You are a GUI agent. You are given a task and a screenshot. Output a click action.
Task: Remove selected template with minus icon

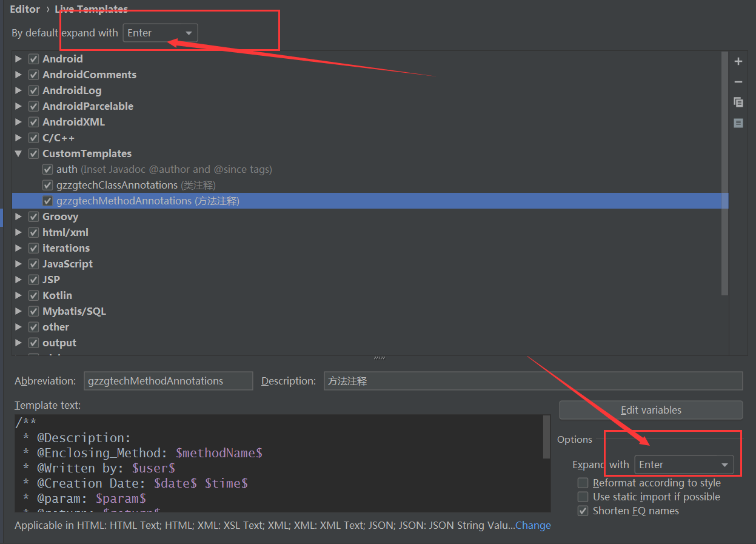(738, 82)
